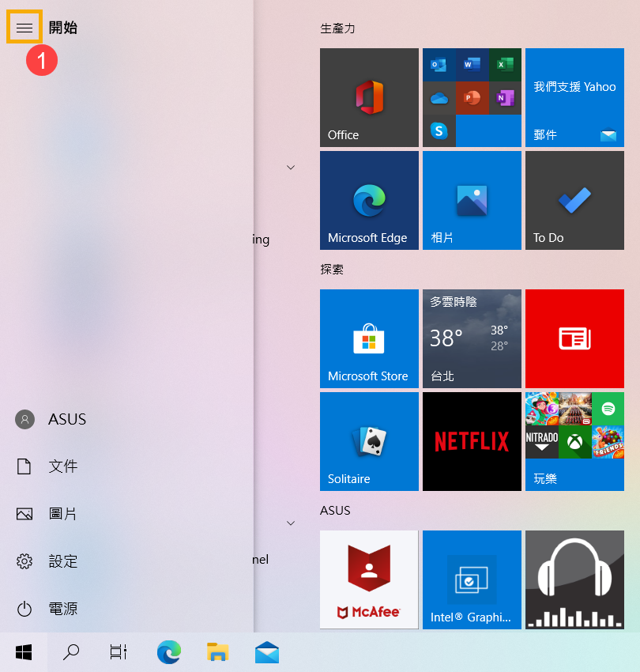Expand the lower app list chevron
The height and width of the screenshot is (672, 640).
click(290, 523)
